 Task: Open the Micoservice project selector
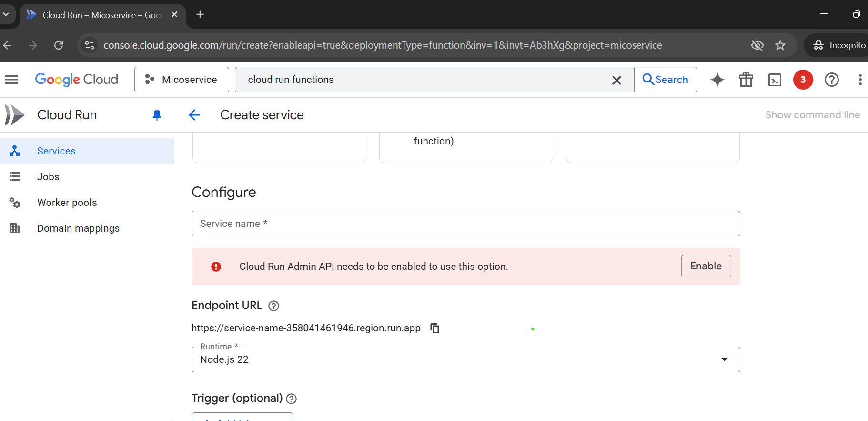[x=182, y=80]
